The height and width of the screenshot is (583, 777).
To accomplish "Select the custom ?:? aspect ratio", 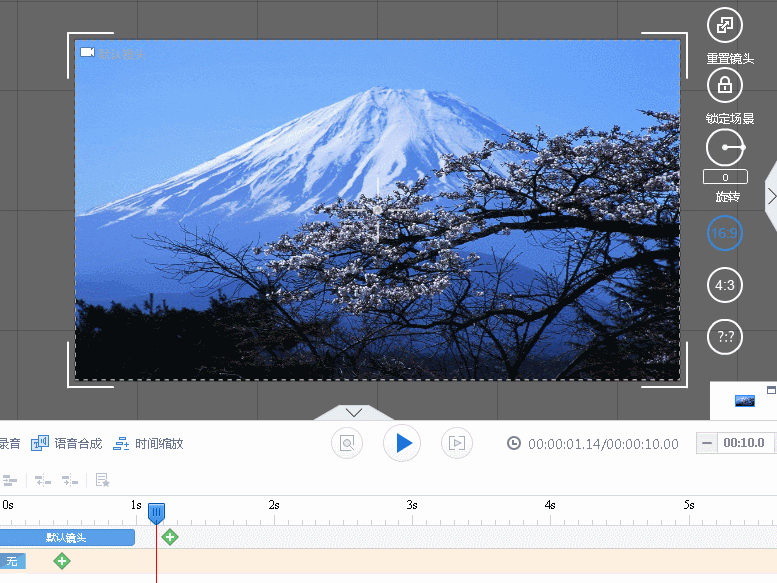I will [724, 337].
